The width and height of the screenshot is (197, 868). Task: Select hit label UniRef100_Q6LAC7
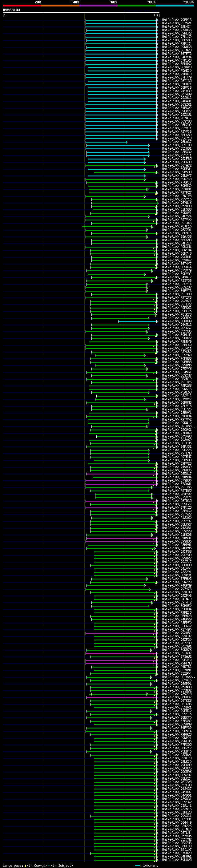pyautogui.click(x=177, y=142)
